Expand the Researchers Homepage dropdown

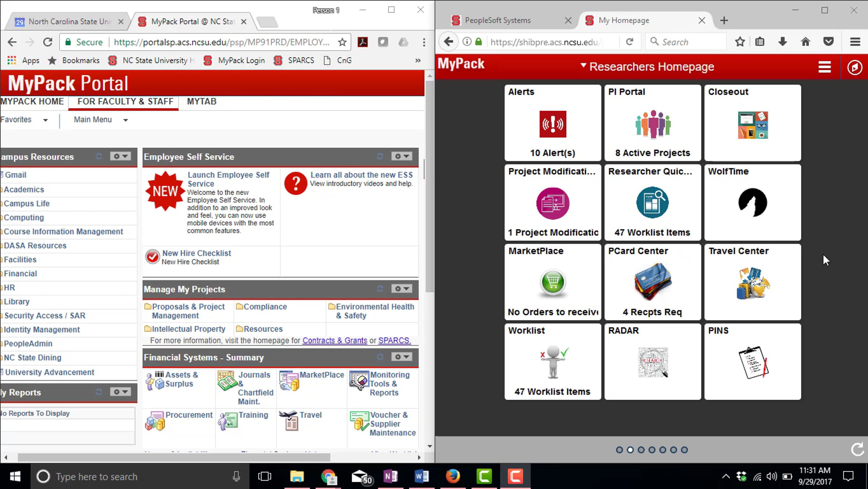pyautogui.click(x=647, y=67)
